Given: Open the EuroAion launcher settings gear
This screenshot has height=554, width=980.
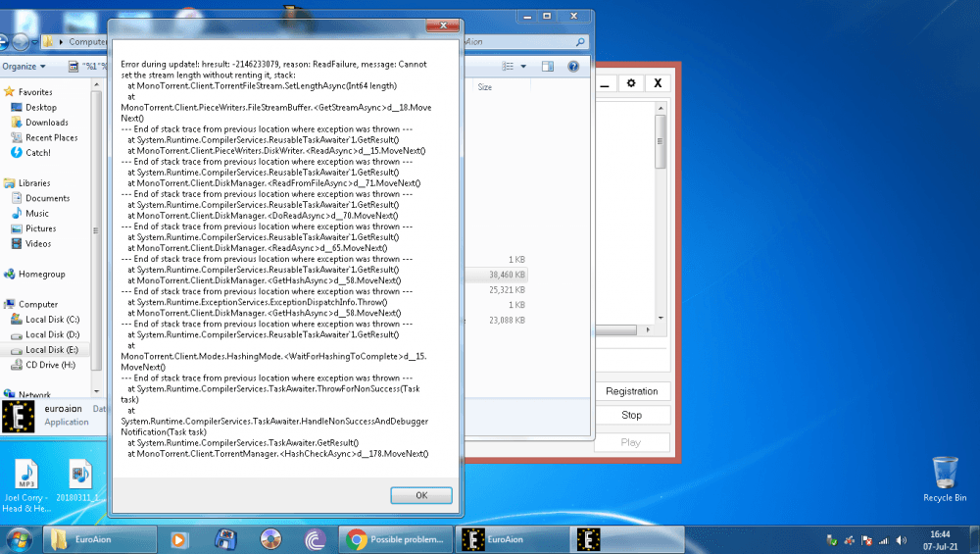Looking at the screenshot, I should coord(631,84).
